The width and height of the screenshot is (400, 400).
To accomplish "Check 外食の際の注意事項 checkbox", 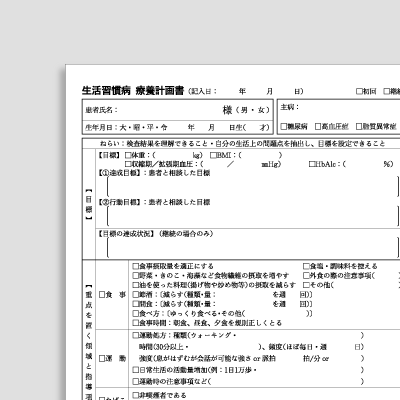I will 306,276.
